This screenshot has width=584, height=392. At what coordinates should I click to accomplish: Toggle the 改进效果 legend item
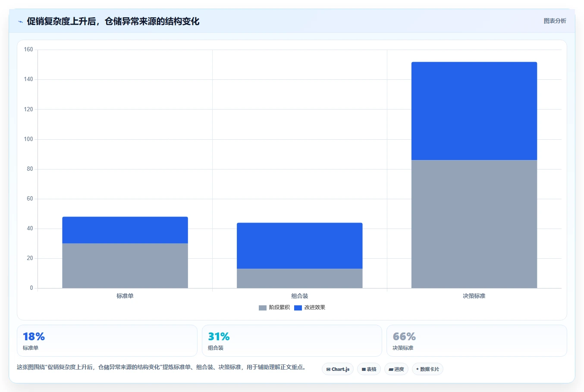click(310, 307)
